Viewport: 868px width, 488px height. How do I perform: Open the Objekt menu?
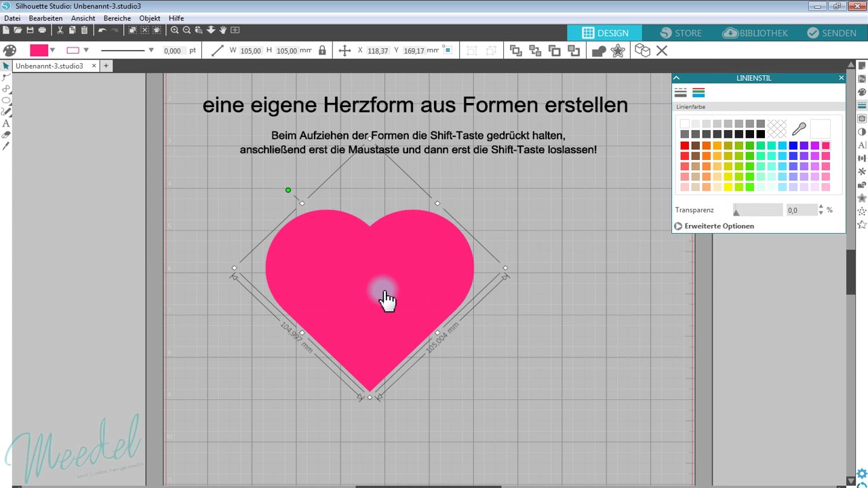tap(150, 18)
